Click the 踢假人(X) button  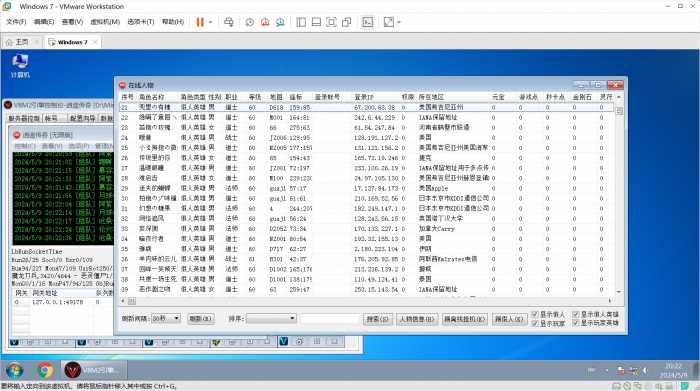pos(508,319)
